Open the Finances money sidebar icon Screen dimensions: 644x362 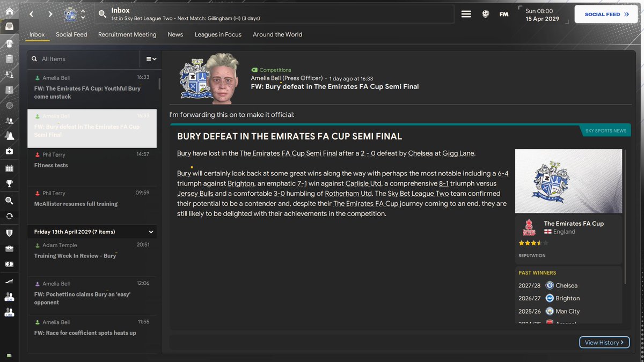pyautogui.click(x=9, y=264)
